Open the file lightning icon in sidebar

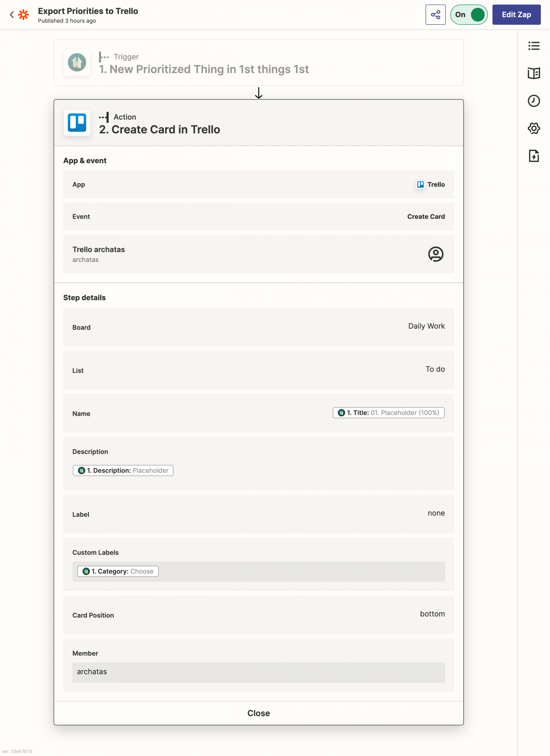pyautogui.click(x=534, y=156)
